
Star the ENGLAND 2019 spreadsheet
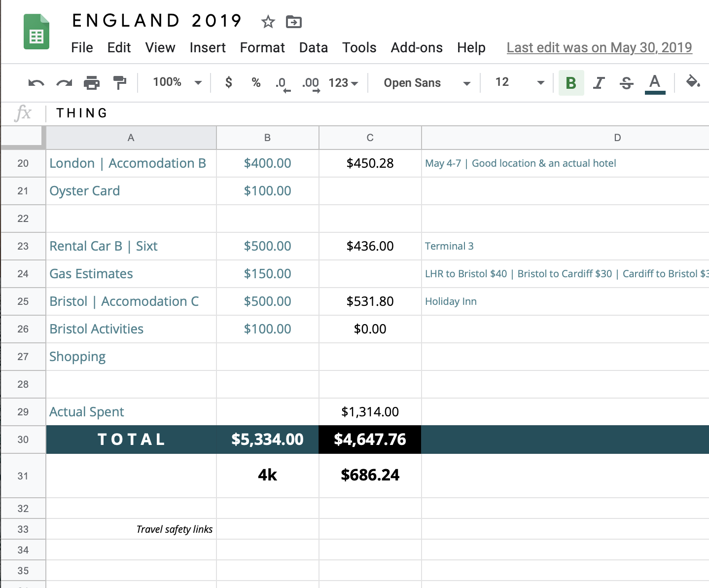point(268,22)
